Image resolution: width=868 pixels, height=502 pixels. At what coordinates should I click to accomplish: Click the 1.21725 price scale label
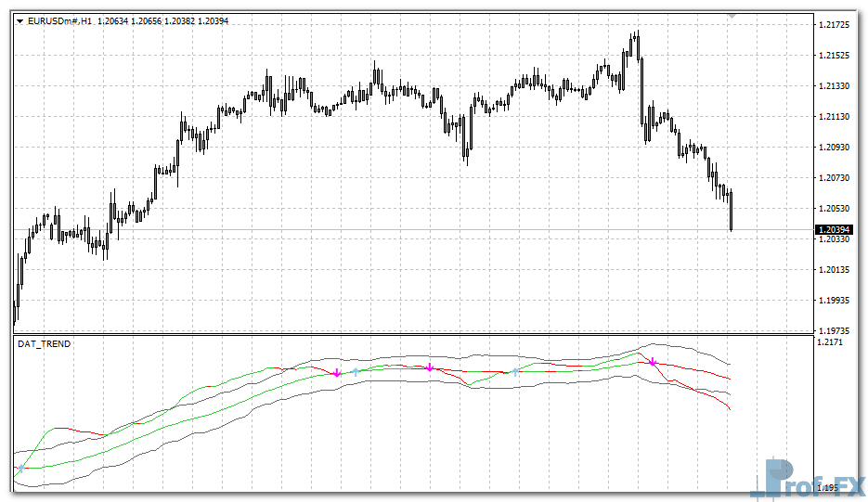[x=836, y=24]
